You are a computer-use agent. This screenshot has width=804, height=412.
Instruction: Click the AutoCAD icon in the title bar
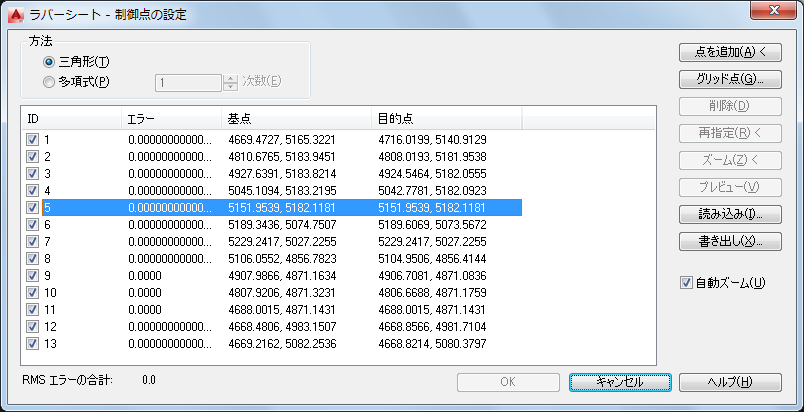pyautogui.click(x=17, y=14)
